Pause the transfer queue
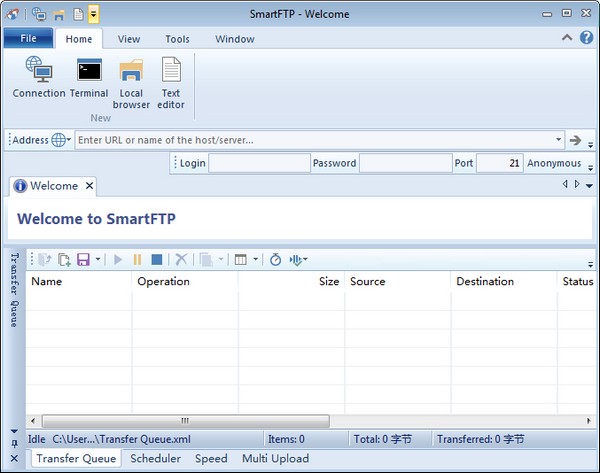Image resolution: width=600 pixels, height=473 pixels. [x=137, y=259]
